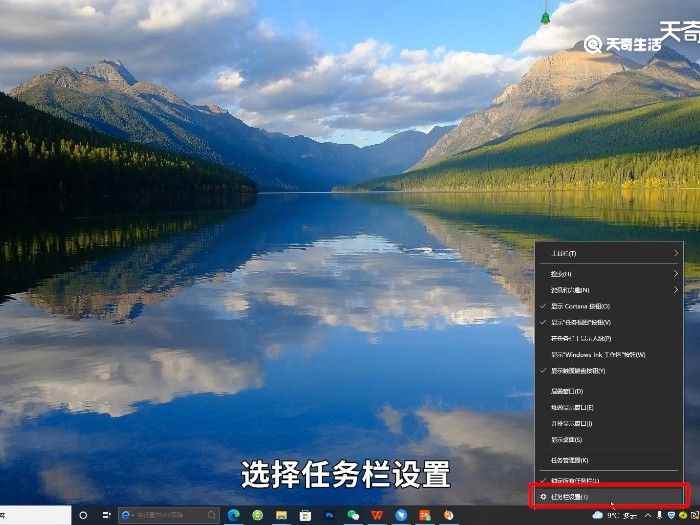Open orange-red square app on taskbar
Image resolution: width=700 pixels, height=525 pixels.
[425, 516]
